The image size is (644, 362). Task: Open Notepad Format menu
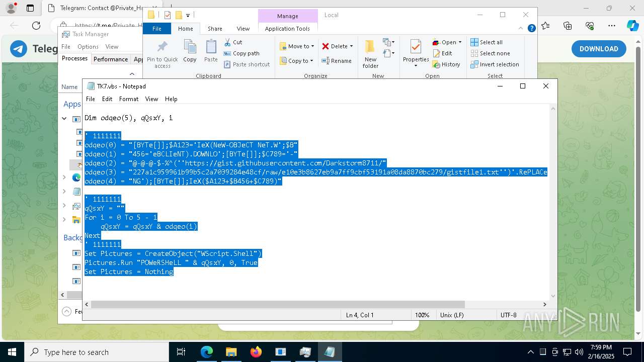coord(129,99)
